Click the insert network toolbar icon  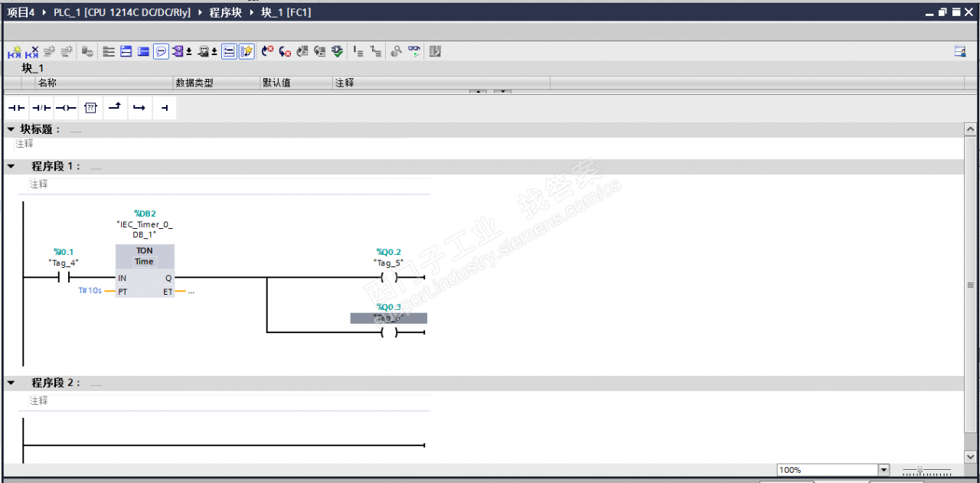[15, 52]
